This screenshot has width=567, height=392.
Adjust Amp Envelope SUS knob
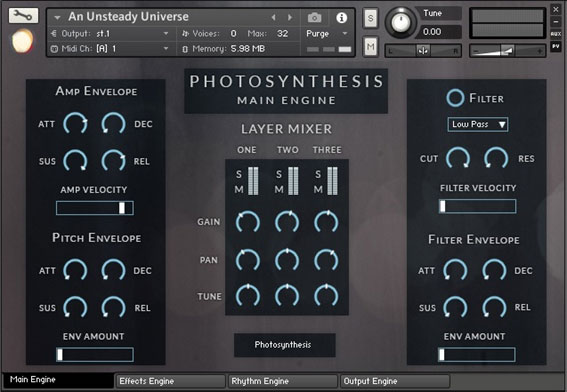[x=75, y=161]
